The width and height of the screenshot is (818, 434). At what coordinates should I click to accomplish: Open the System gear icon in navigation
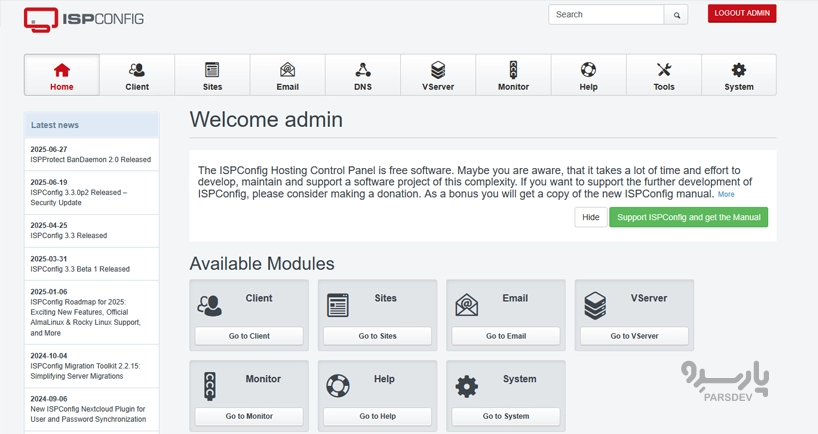tap(739, 69)
